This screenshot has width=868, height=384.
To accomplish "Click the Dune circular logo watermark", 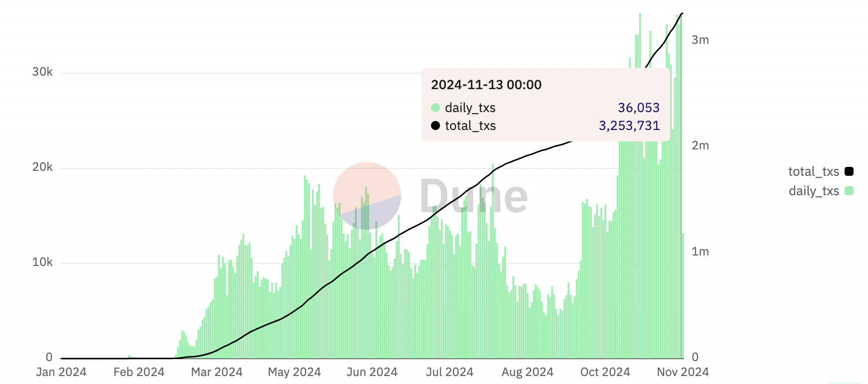I will [367, 196].
